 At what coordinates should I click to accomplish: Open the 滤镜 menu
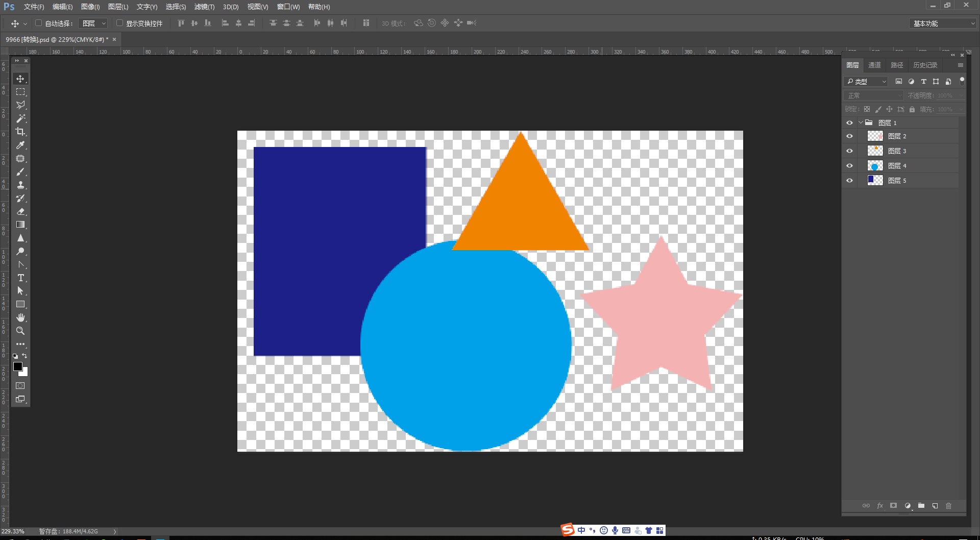coord(204,7)
